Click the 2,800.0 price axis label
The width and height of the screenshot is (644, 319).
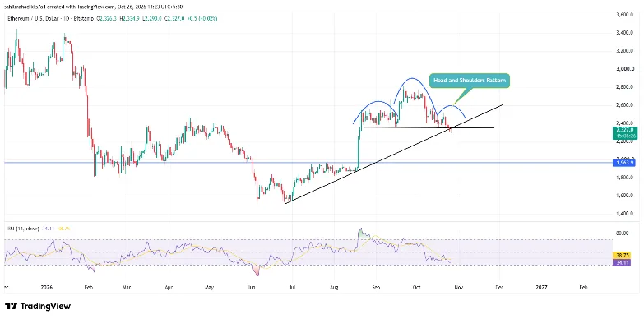pos(626,87)
